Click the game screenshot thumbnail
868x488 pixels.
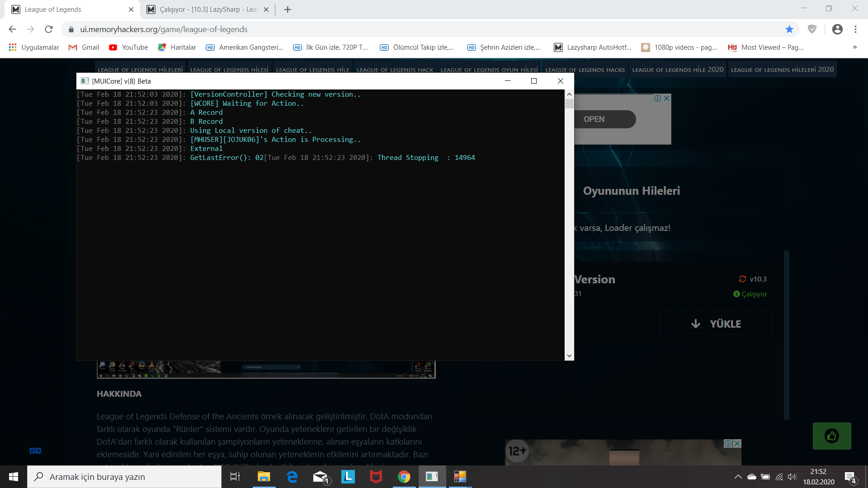tap(266, 369)
